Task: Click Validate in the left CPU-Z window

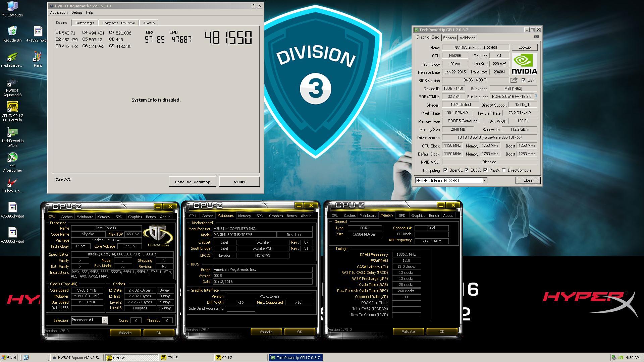Action: (125, 333)
